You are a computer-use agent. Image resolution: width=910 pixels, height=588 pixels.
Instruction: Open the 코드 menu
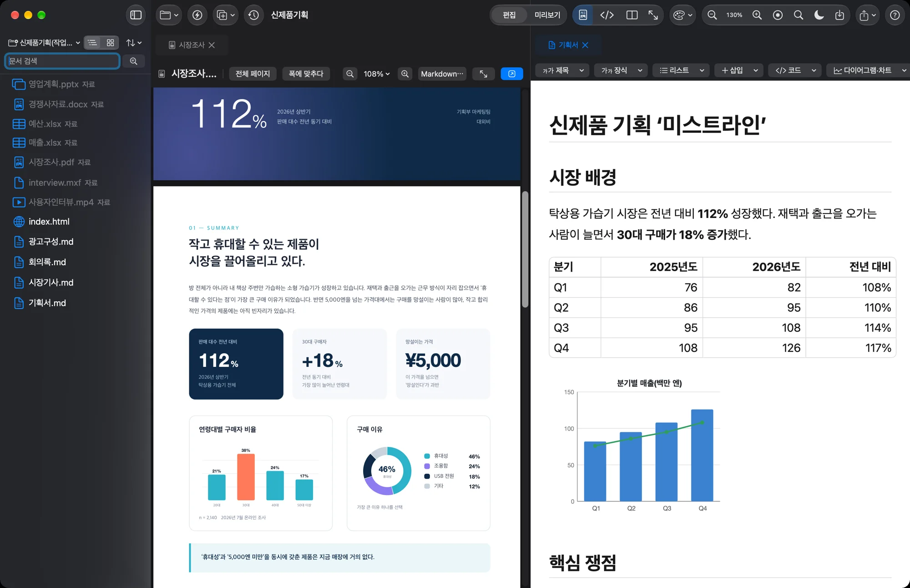pyautogui.click(x=795, y=70)
